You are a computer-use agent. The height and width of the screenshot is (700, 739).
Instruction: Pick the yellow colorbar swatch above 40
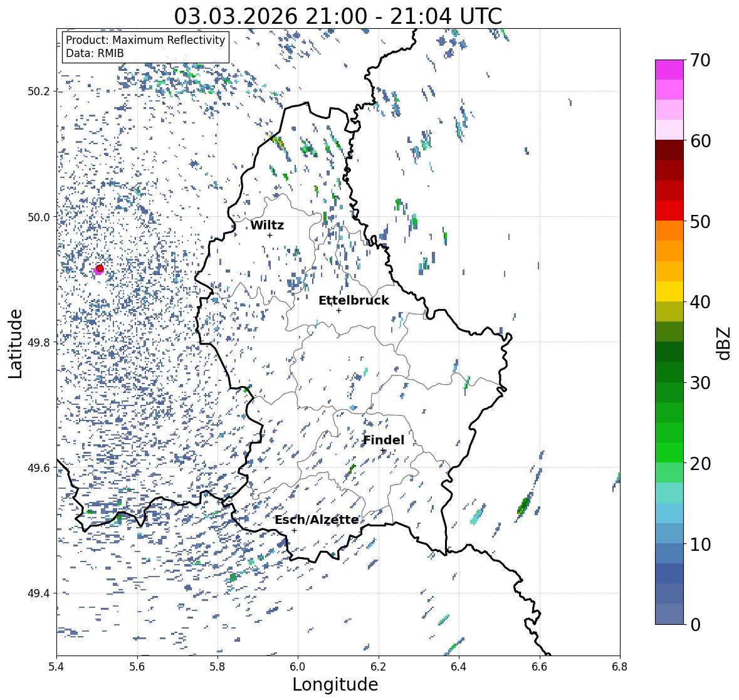coord(669,291)
